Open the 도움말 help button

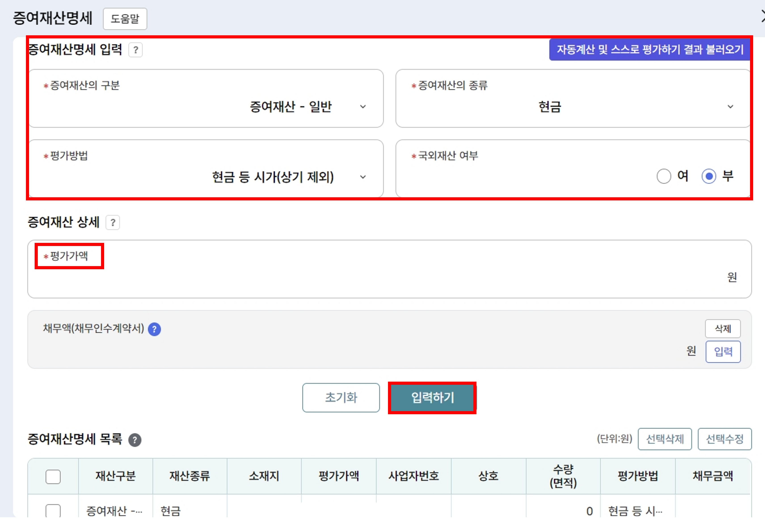(125, 19)
